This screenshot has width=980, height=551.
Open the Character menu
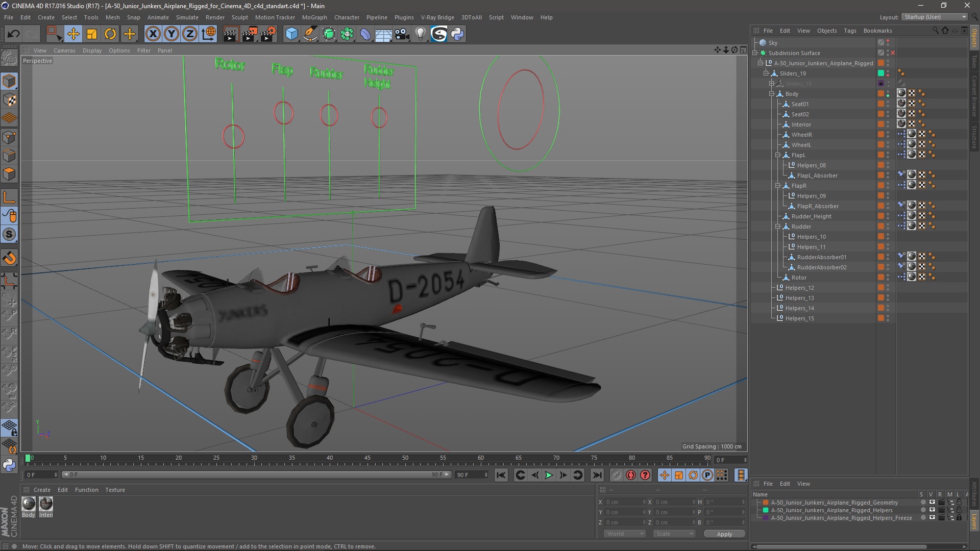pos(347,17)
